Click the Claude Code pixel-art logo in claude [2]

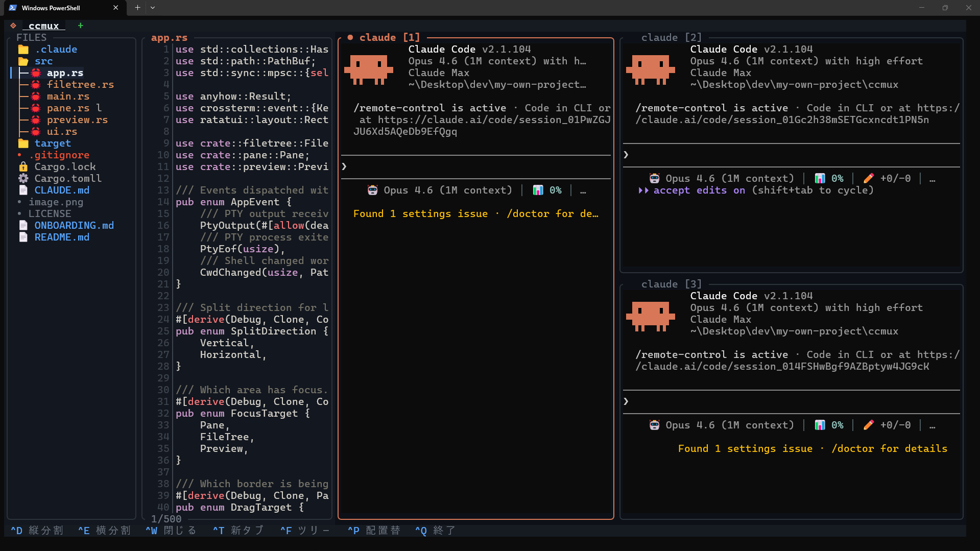[x=650, y=70]
